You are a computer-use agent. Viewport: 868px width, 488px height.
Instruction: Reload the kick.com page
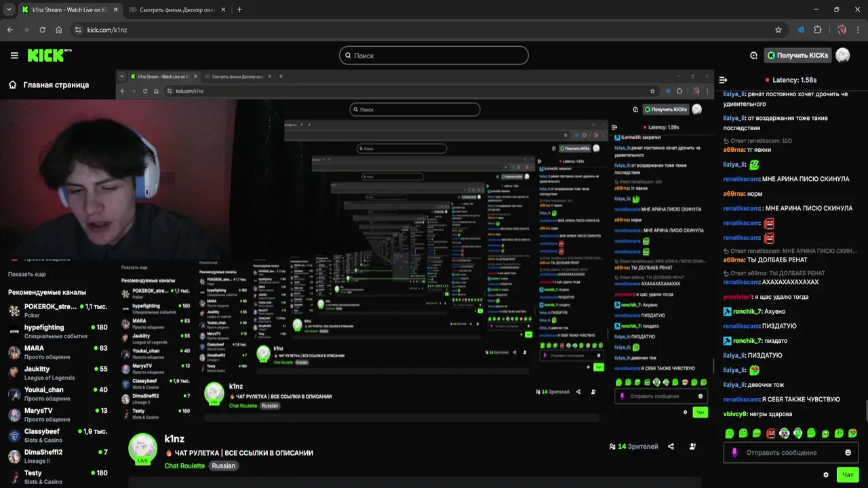42,30
